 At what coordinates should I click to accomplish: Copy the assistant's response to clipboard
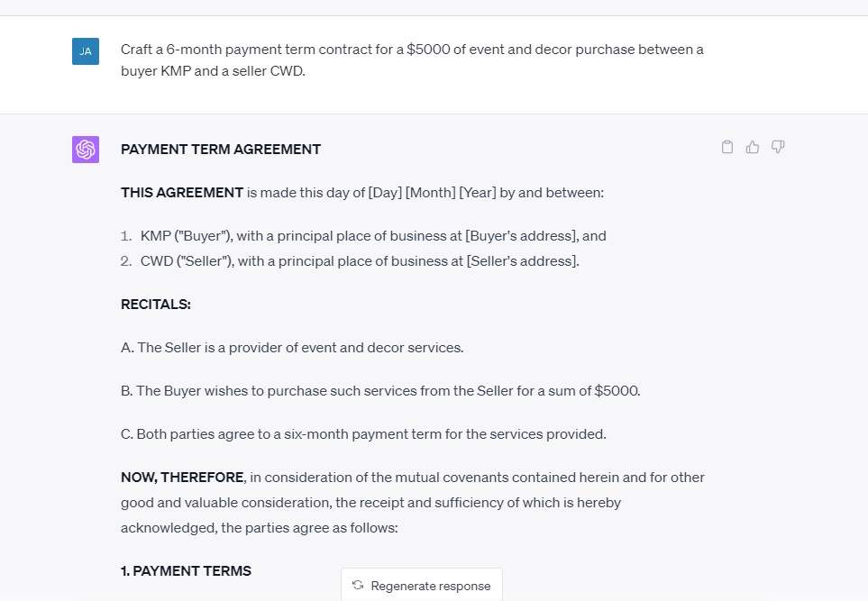pos(727,147)
